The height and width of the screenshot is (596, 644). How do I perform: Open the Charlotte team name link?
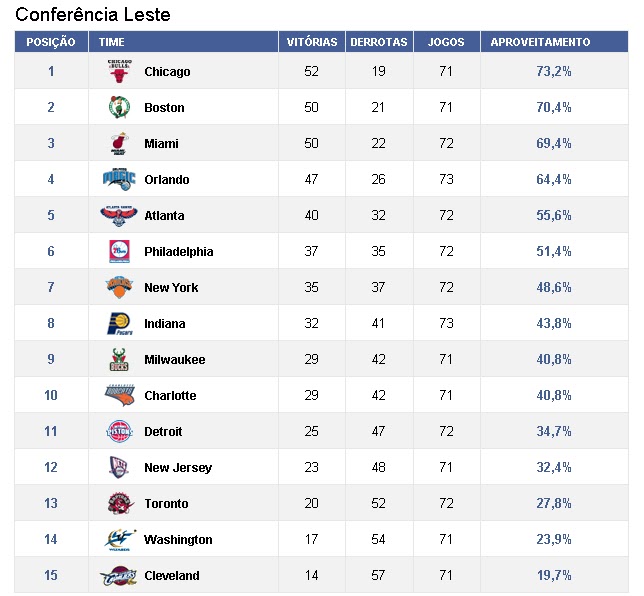[x=170, y=396]
